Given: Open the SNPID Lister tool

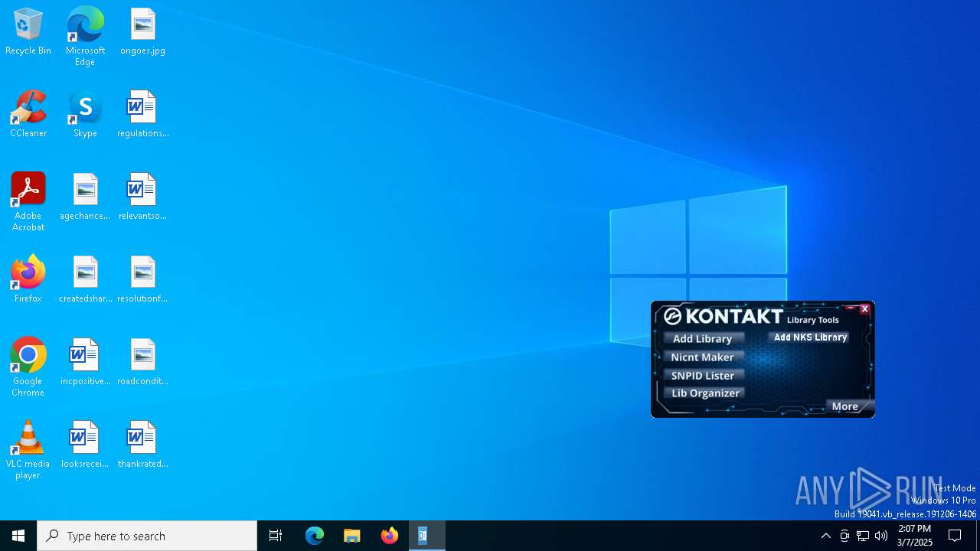Looking at the screenshot, I should 703,376.
